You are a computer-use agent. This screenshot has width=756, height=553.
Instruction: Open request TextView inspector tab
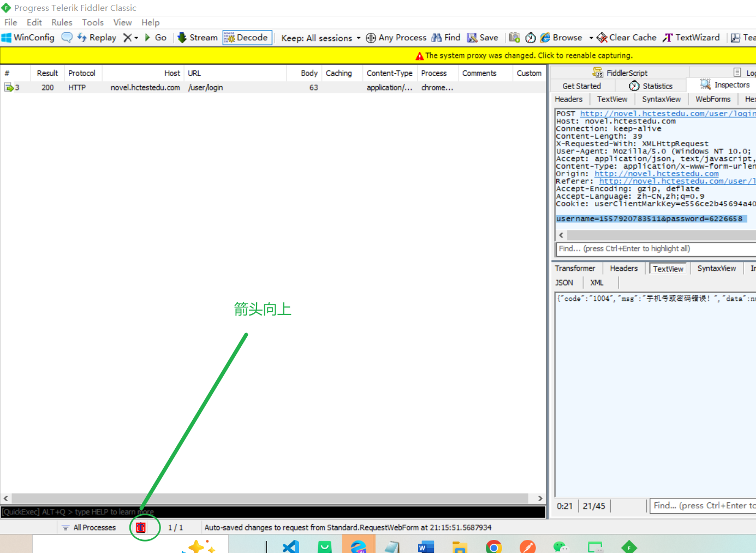click(x=612, y=99)
